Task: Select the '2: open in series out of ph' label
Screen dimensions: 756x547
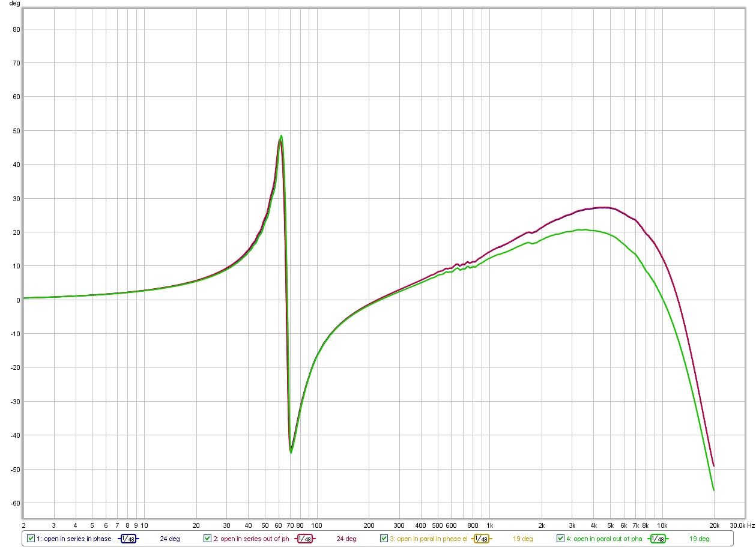Action: pos(252,539)
